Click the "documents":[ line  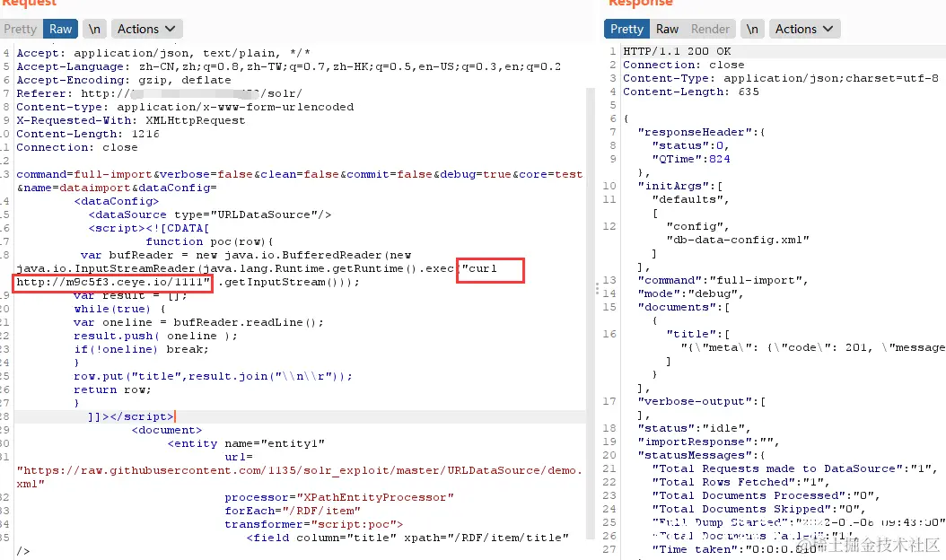point(684,307)
